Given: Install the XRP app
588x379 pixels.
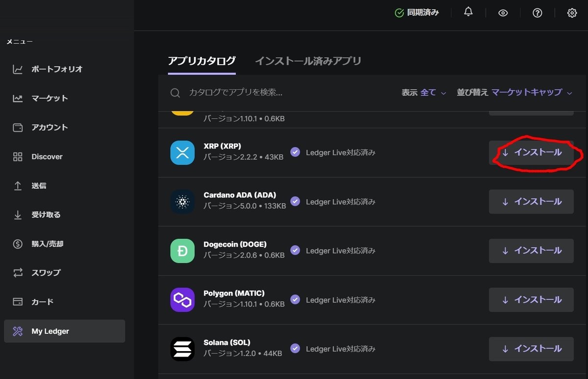Looking at the screenshot, I should point(531,152).
